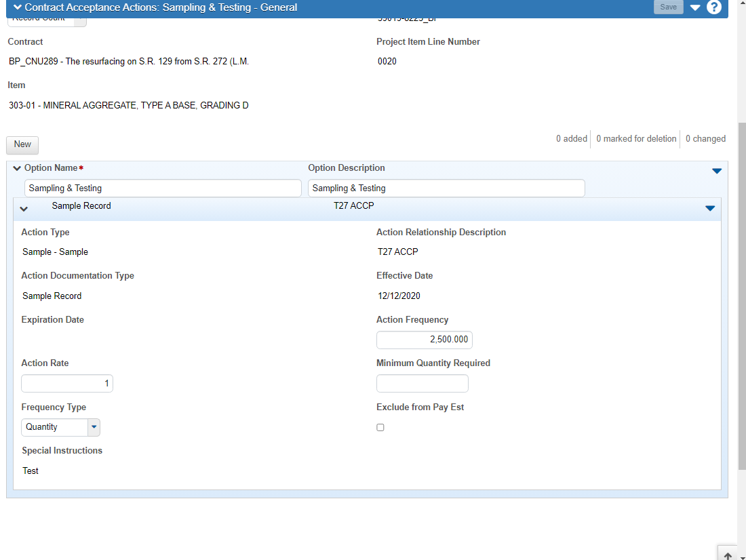The image size is (746, 560).
Task: Open the Sample Record row actions menu
Action: pos(710,208)
